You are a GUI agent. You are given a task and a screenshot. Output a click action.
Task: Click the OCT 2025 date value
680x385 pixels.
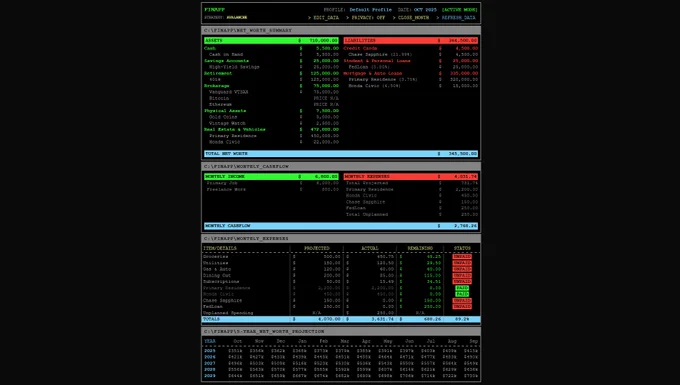pyautogui.click(x=425, y=10)
